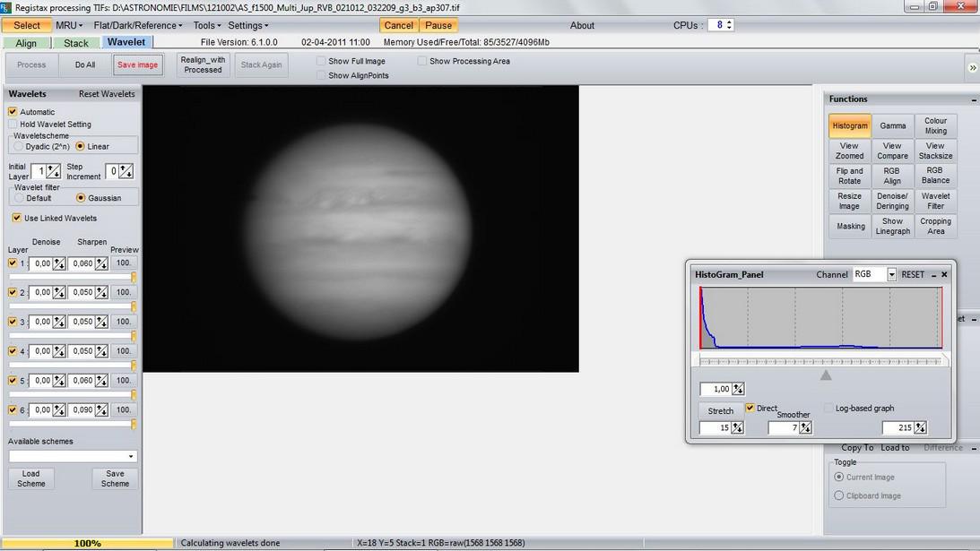The height and width of the screenshot is (551, 980).
Task: Open the Flat/Dark/Reference menu
Action: click(x=137, y=25)
